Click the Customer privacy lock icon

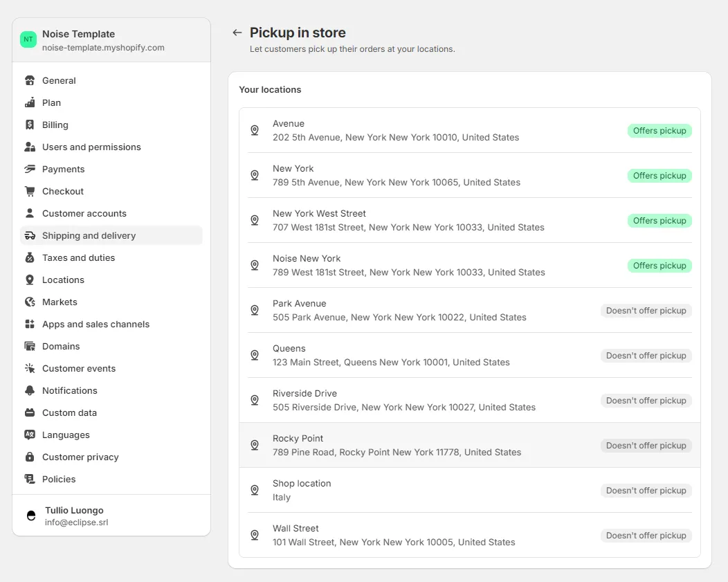point(30,457)
